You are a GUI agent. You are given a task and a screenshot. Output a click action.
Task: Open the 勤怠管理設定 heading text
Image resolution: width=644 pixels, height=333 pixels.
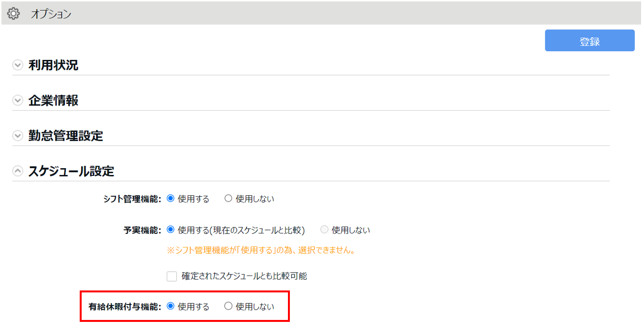pos(66,136)
